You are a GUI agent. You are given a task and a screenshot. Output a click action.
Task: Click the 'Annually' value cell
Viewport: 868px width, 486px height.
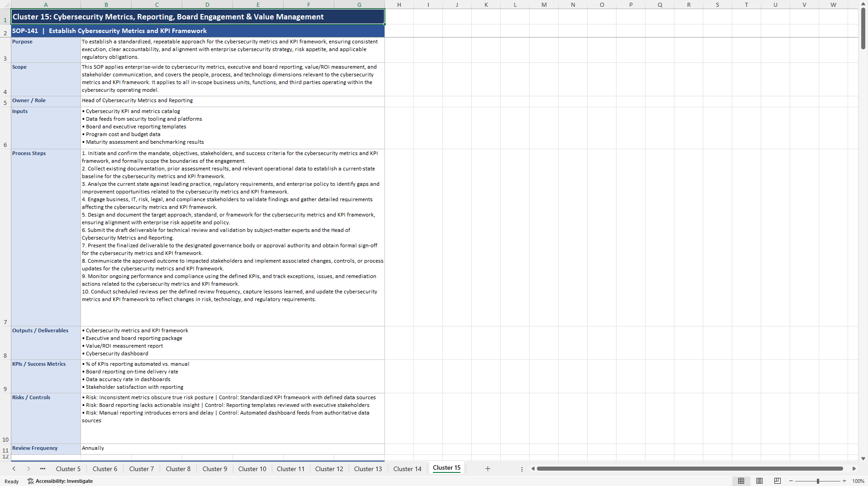tap(232, 449)
